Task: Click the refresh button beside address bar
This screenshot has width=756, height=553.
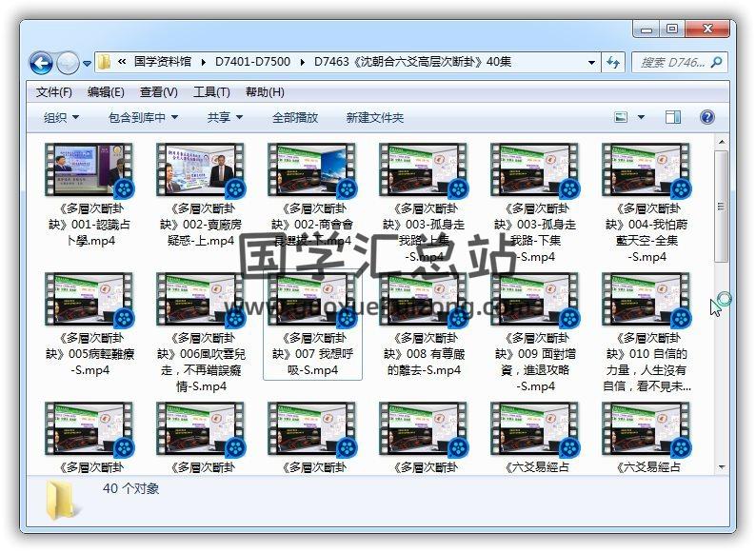Action: pos(613,63)
